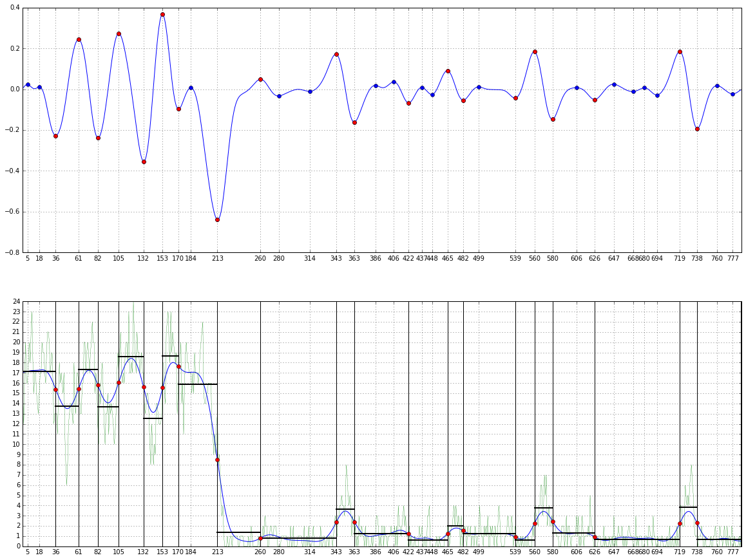Image resolution: width=746 pixels, height=560 pixels.
Task: Select the red marker at 465 in upper plot
Action: tap(448, 71)
